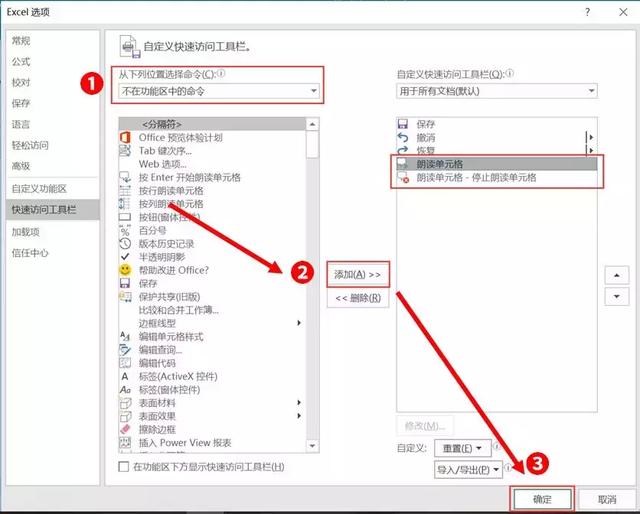Viewport: 640px width, 514px height.
Task: Open the 加载项 category
Action: (x=53, y=232)
